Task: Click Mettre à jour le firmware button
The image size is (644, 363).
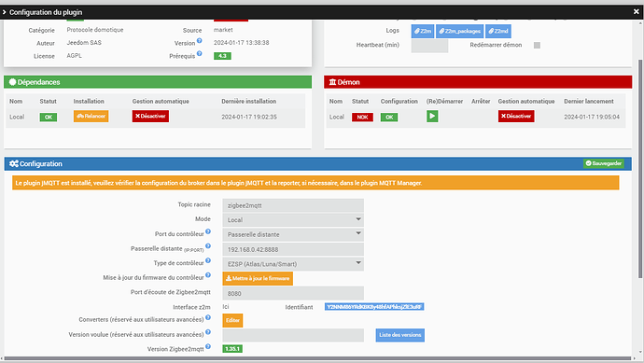Action: [x=258, y=278]
